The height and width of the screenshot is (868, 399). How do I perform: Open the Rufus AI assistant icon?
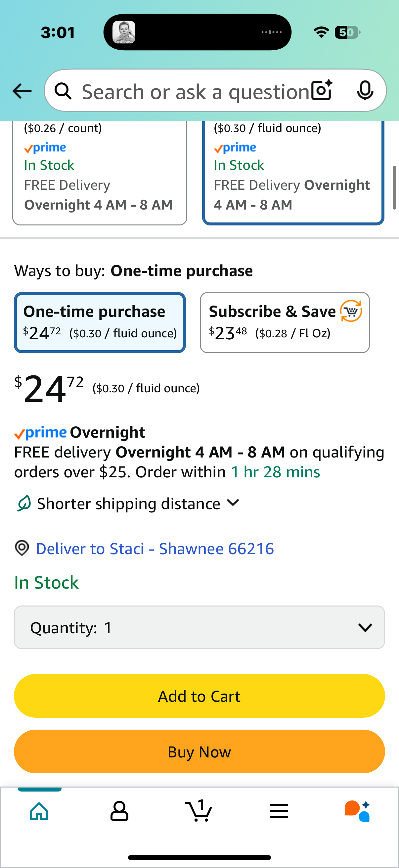358,811
